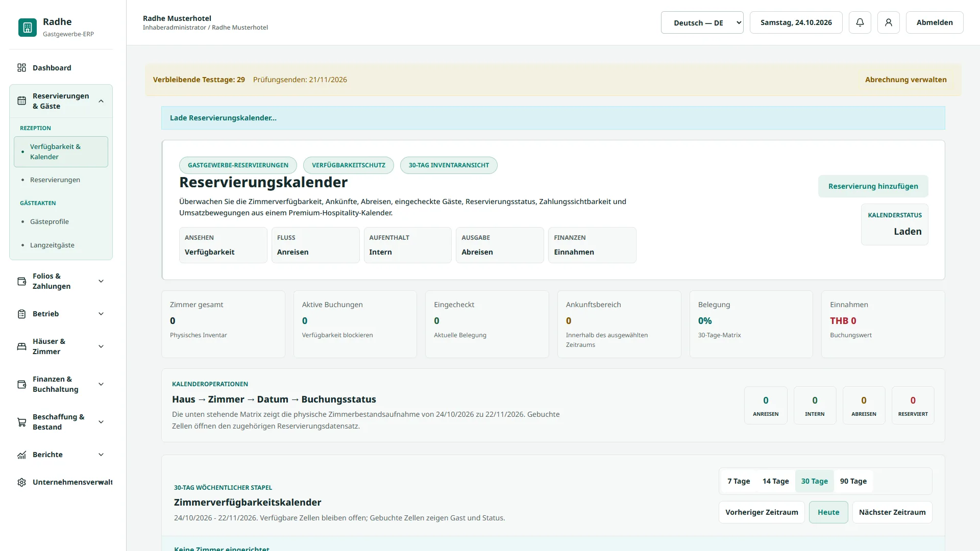Select the Fluss Anreisen card
This screenshot has height=551, width=980.
315,245
